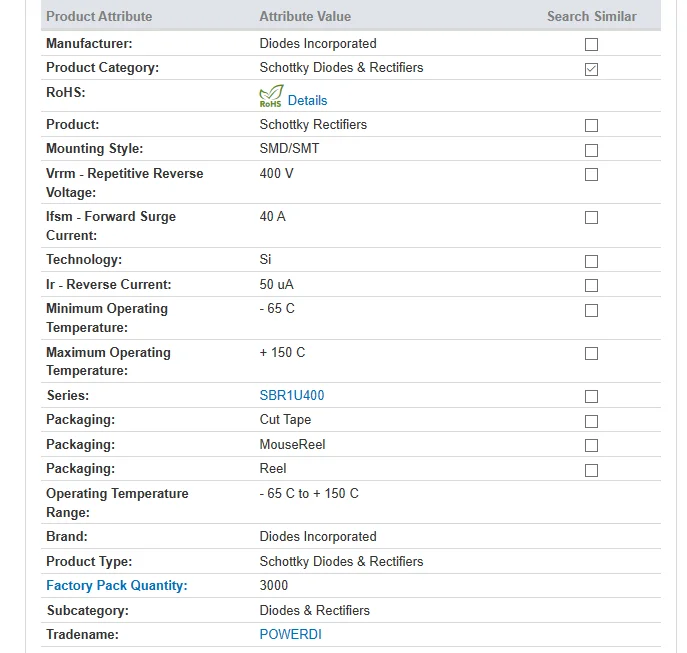Check the Manufacturer search similar checkbox
Viewport: 687px width, 653px height.
[591, 44]
